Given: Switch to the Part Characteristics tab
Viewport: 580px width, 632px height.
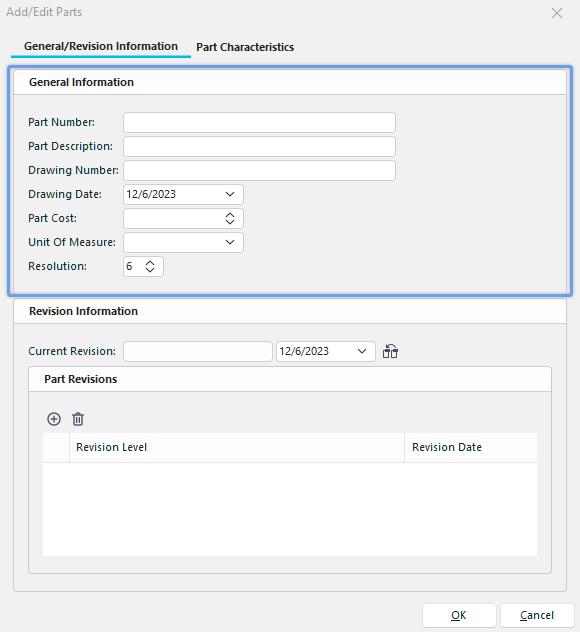Looking at the screenshot, I should pyautogui.click(x=245, y=47).
